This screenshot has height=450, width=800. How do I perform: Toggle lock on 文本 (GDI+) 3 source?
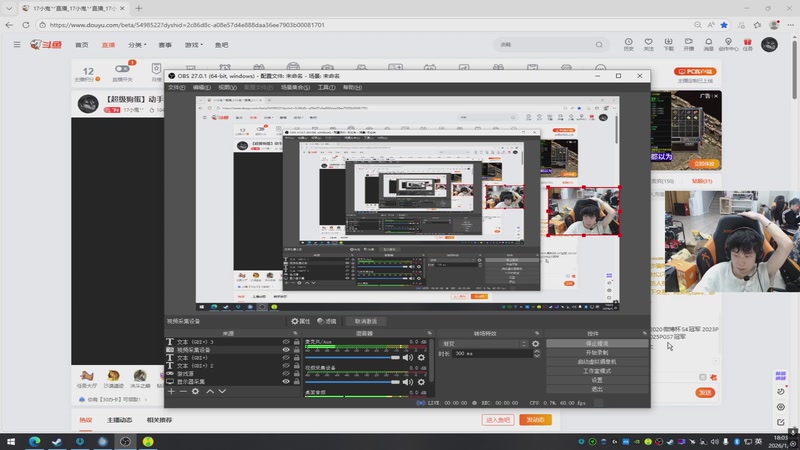coord(296,342)
